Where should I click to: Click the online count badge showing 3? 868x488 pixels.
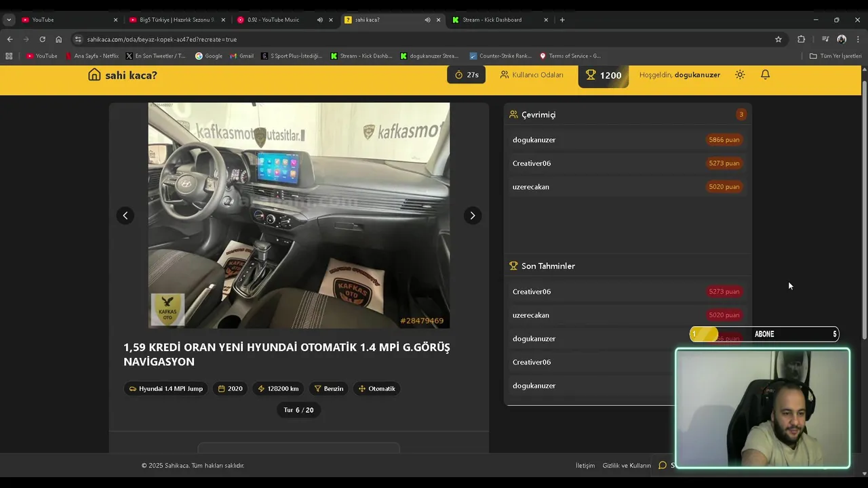(741, 115)
